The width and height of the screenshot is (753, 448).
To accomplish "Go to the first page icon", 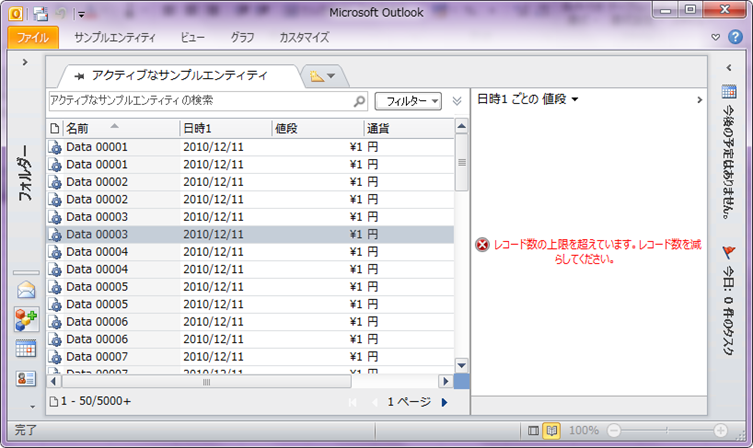I will [352, 402].
